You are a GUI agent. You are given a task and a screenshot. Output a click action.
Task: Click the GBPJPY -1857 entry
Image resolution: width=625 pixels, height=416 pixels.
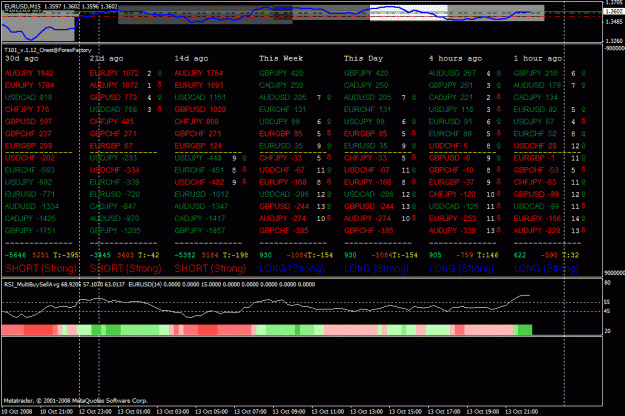pos(200,230)
